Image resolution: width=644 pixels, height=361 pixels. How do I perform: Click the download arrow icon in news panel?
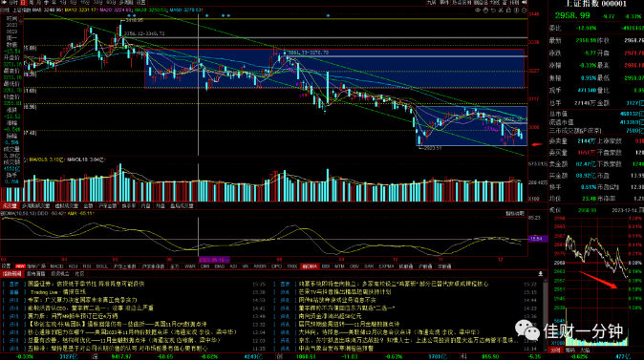click(541, 274)
